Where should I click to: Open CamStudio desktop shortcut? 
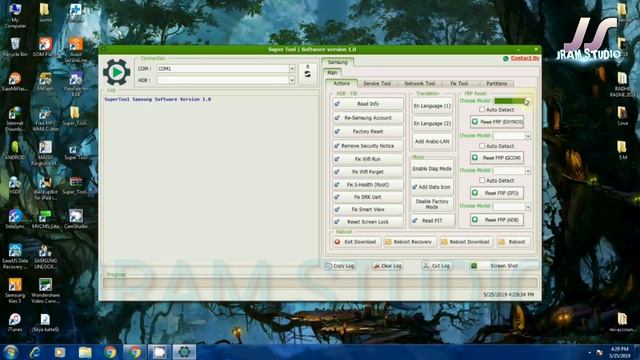[76, 219]
